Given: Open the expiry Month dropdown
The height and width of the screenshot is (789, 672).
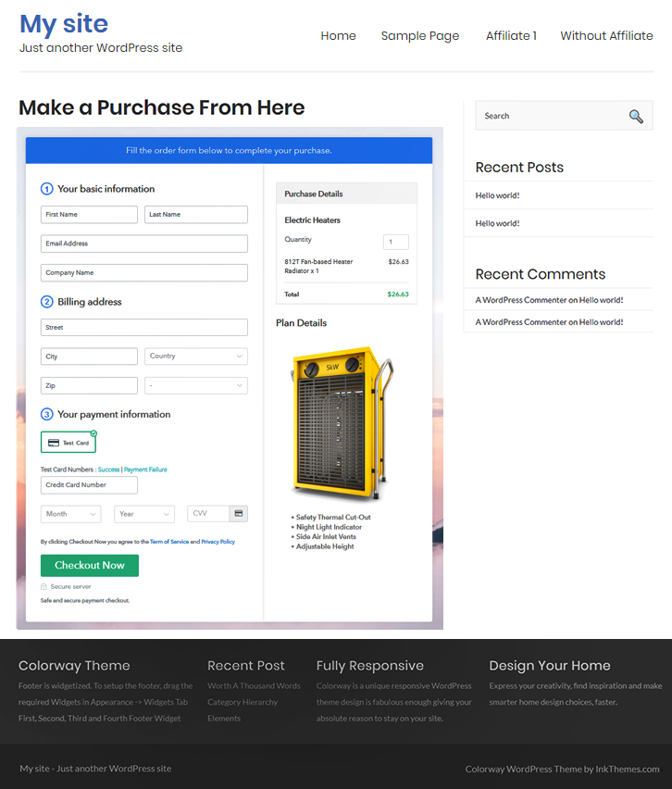Looking at the screenshot, I should point(70,514).
